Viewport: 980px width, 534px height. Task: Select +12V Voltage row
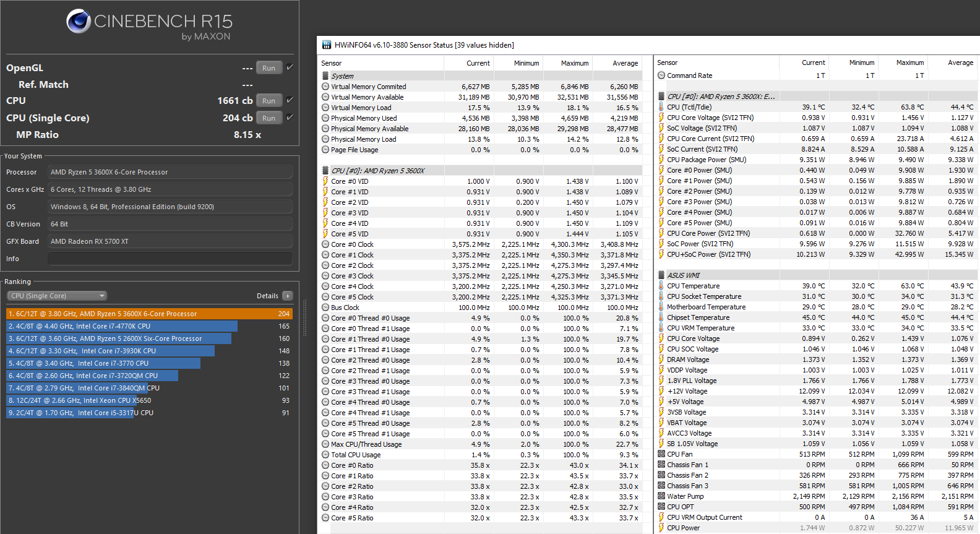point(816,391)
